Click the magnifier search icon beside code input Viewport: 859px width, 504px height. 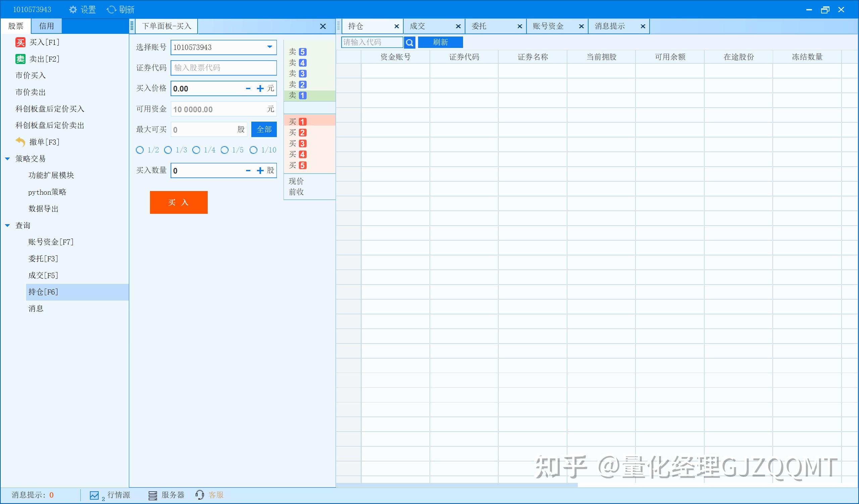click(x=409, y=42)
